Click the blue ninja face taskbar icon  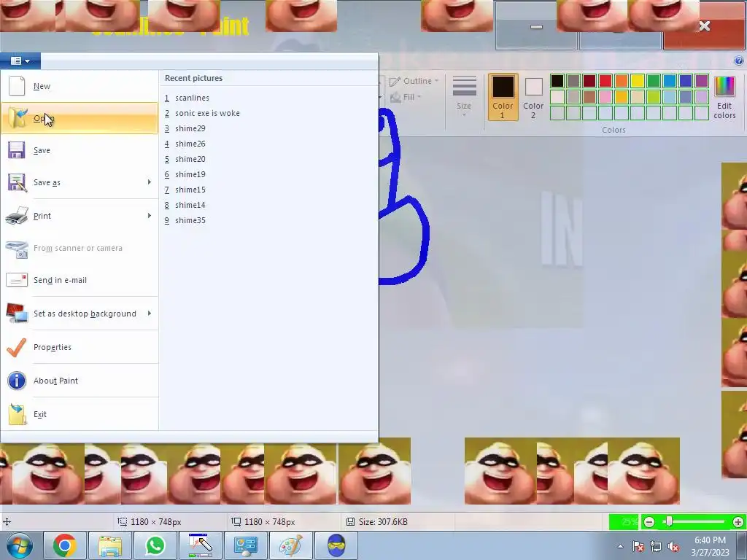(x=336, y=545)
